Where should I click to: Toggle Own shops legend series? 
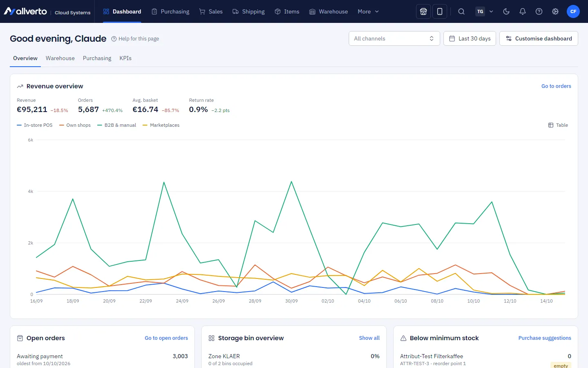[75, 125]
